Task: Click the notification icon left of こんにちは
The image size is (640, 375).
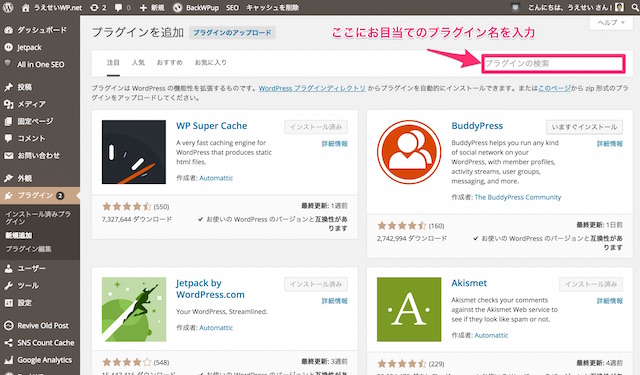Action: coord(515,7)
